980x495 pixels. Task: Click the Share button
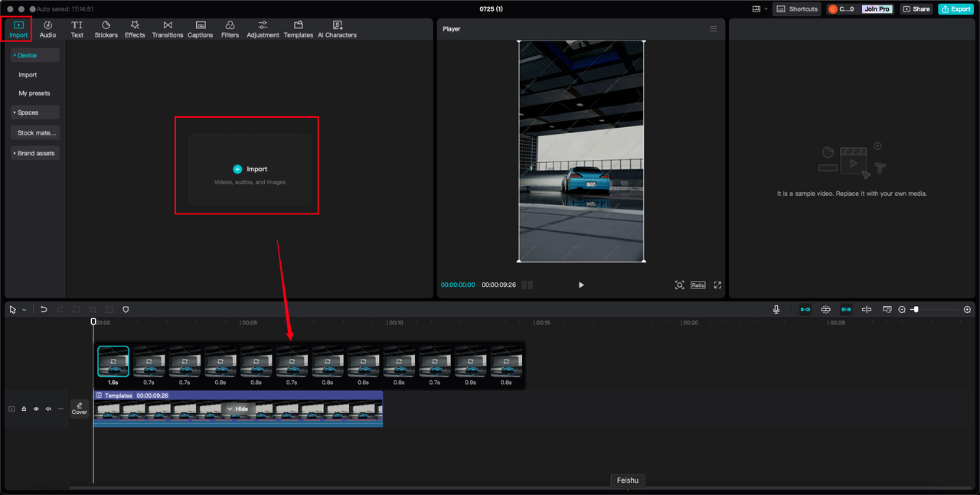coord(916,9)
